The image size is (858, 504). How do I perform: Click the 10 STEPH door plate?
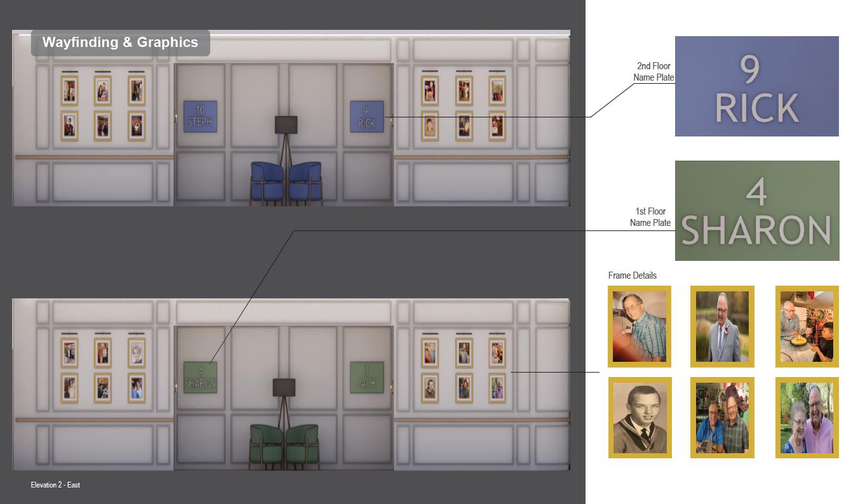pyautogui.click(x=200, y=116)
